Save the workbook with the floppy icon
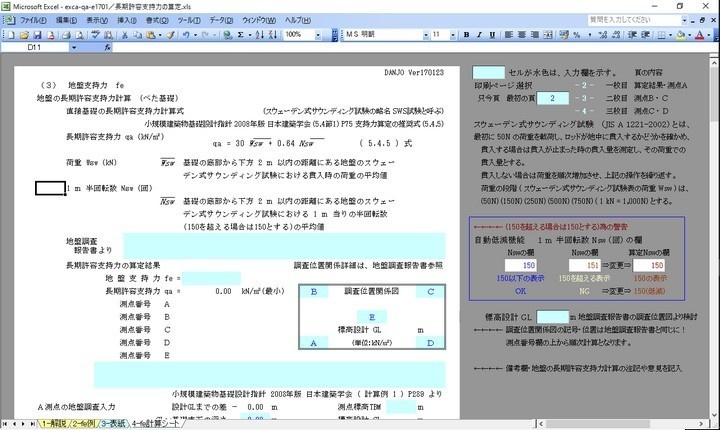This screenshot has height=430, width=720. (37, 35)
